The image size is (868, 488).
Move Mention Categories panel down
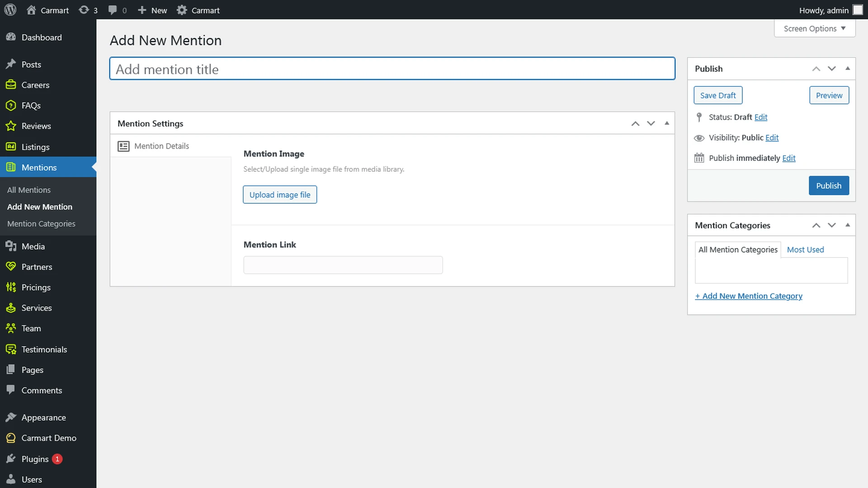pos(832,225)
